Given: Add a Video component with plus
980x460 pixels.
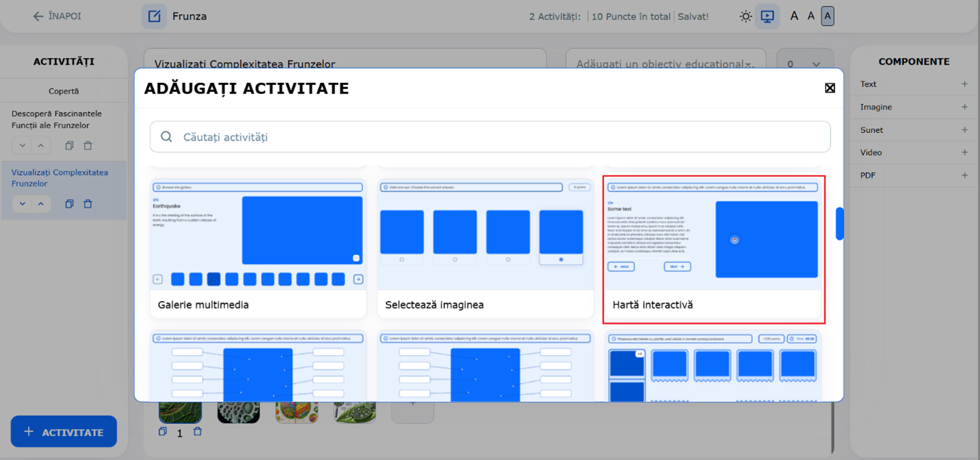Looking at the screenshot, I should 964,152.
